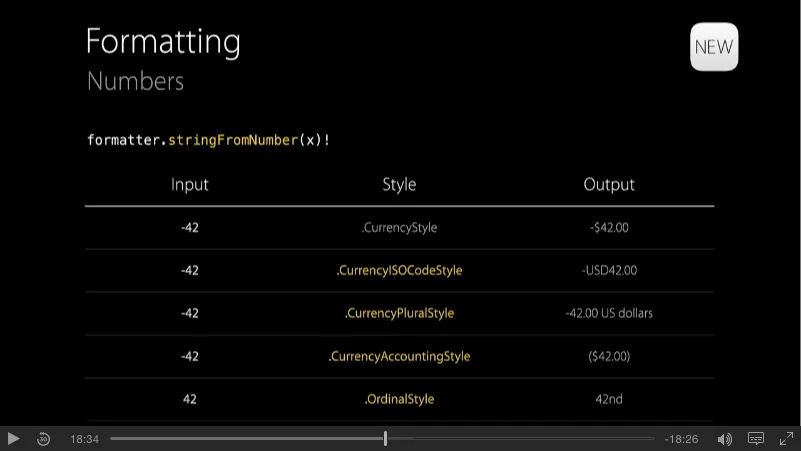
Task: Click the video progress bar playhead
Action: (385, 438)
